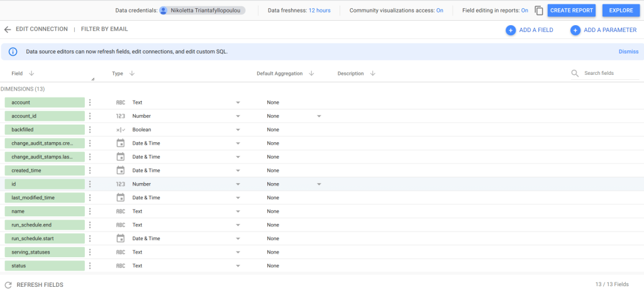Click the plus icon for Add a Field
This screenshot has height=295, width=644.
tap(511, 30)
